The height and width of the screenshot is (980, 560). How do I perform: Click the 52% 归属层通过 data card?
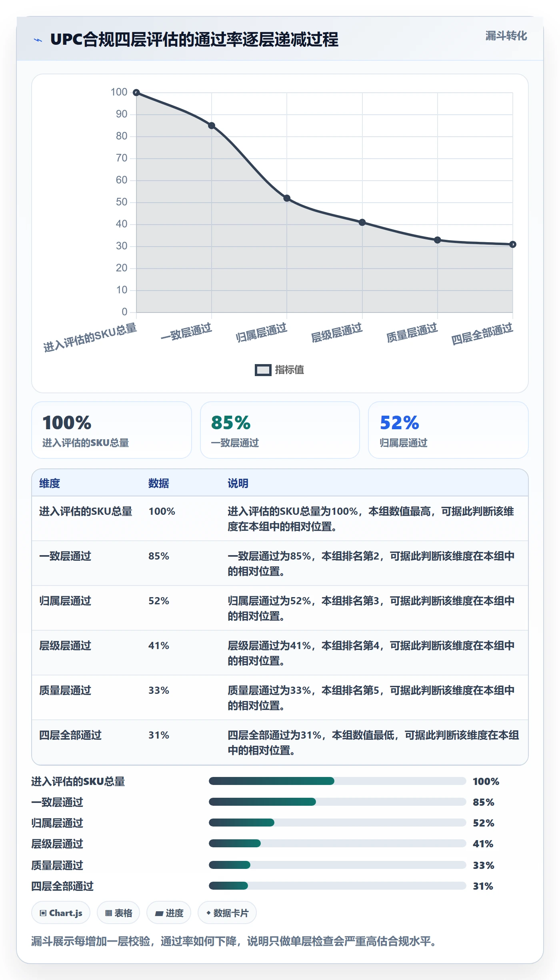coord(448,430)
